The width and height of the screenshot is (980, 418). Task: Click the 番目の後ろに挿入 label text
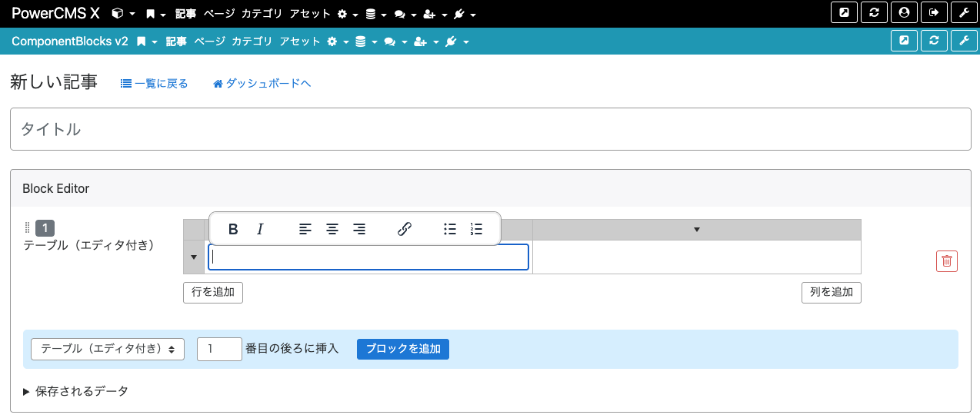(x=292, y=349)
